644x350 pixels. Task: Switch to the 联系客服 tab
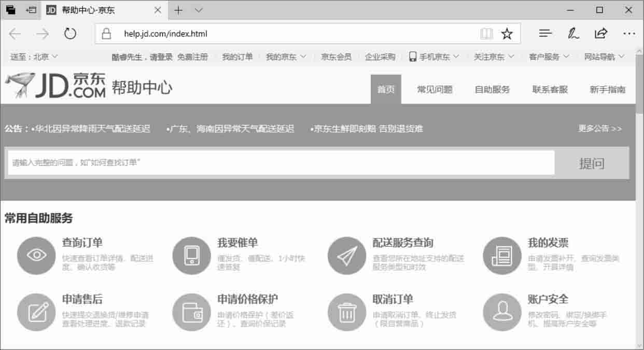[x=550, y=89]
